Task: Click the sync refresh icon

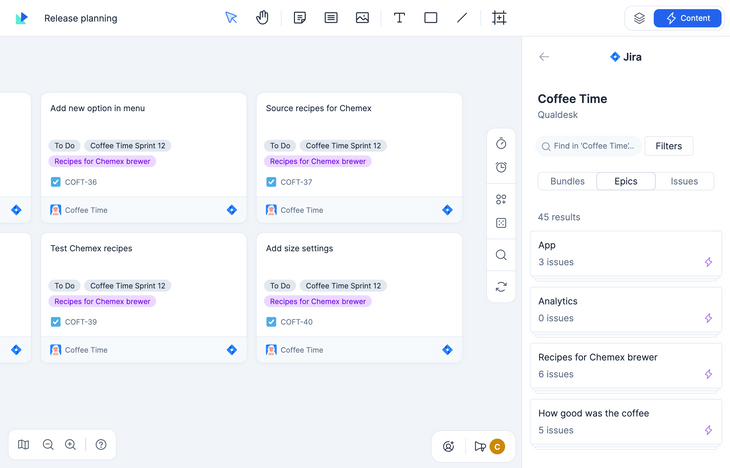Action: click(501, 287)
